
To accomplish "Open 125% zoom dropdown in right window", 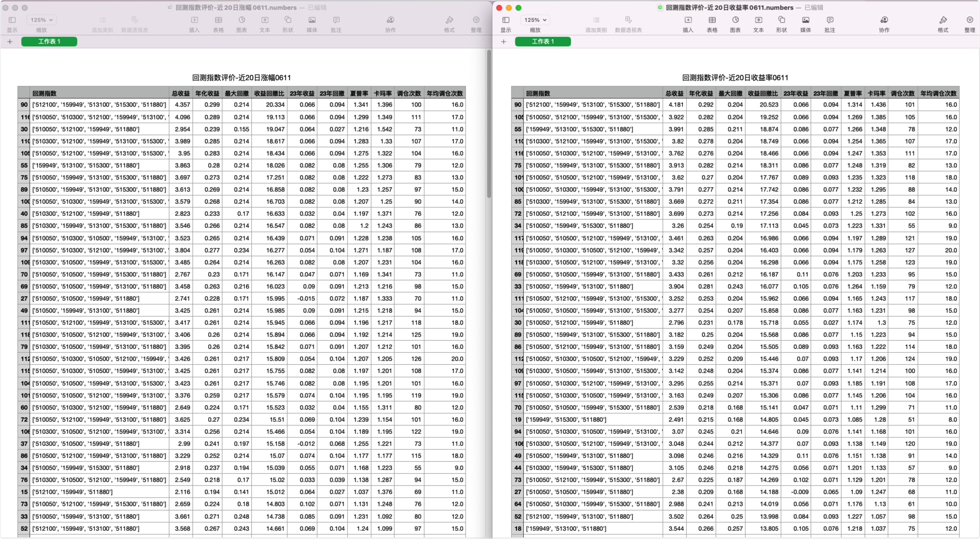I will [x=535, y=20].
